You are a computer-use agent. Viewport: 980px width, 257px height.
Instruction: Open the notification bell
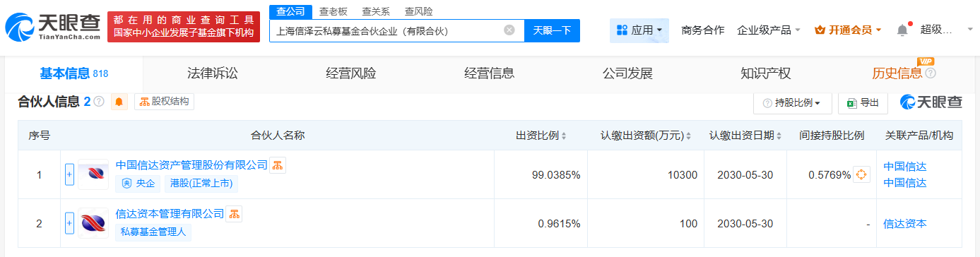tap(902, 30)
